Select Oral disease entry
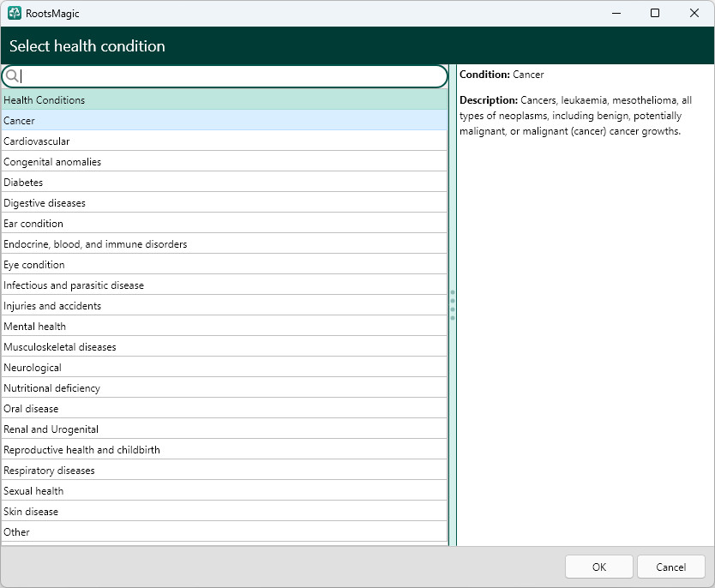The image size is (715, 588). (225, 408)
